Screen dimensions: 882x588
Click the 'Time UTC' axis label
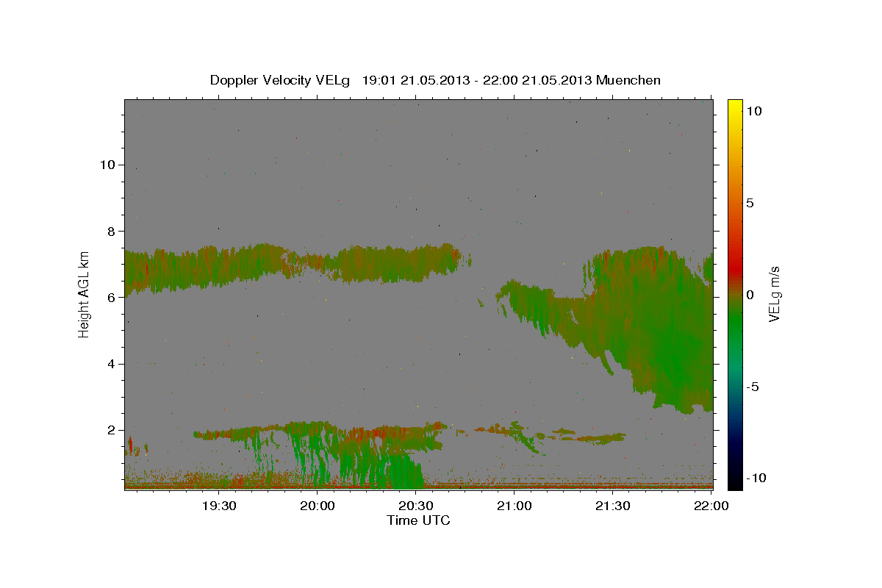(x=418, y=520)
